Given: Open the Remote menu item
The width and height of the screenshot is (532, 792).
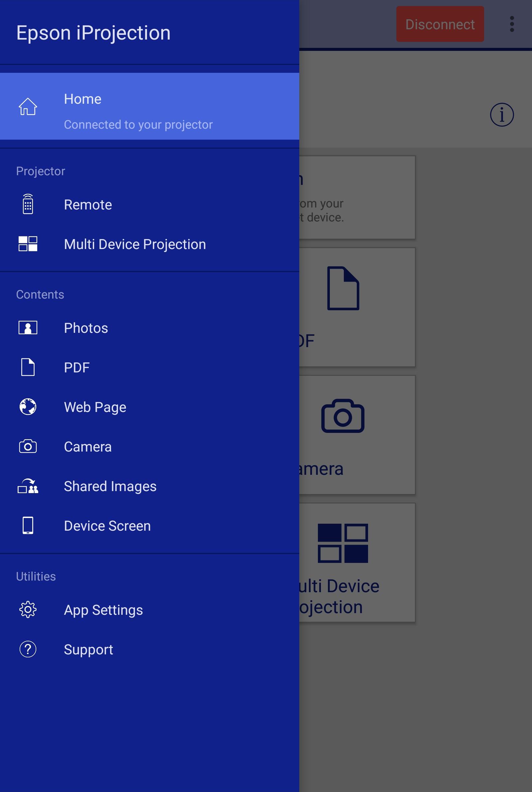Looking at the screenshot, I should tap(150, 204).
